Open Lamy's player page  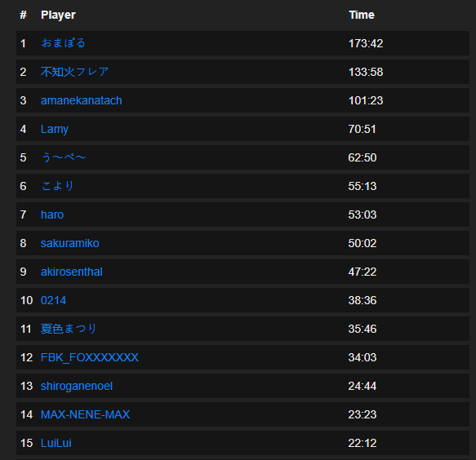tap(55, 129)
